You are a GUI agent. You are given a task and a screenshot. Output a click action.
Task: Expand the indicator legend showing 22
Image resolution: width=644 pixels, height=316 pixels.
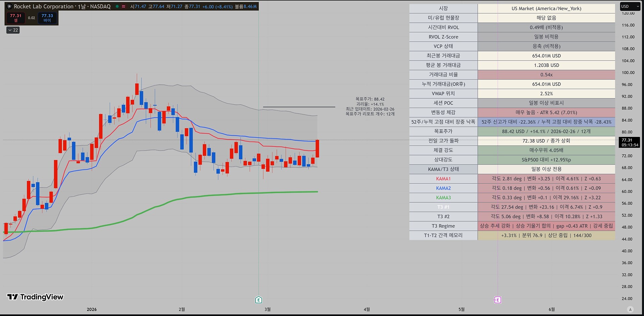coord(13,30)
